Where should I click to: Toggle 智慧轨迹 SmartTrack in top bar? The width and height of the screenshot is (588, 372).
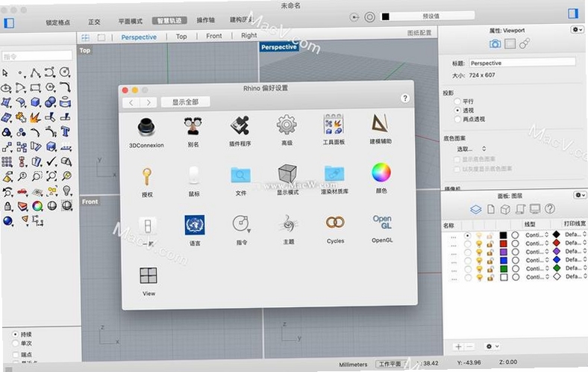click(169, 21)
